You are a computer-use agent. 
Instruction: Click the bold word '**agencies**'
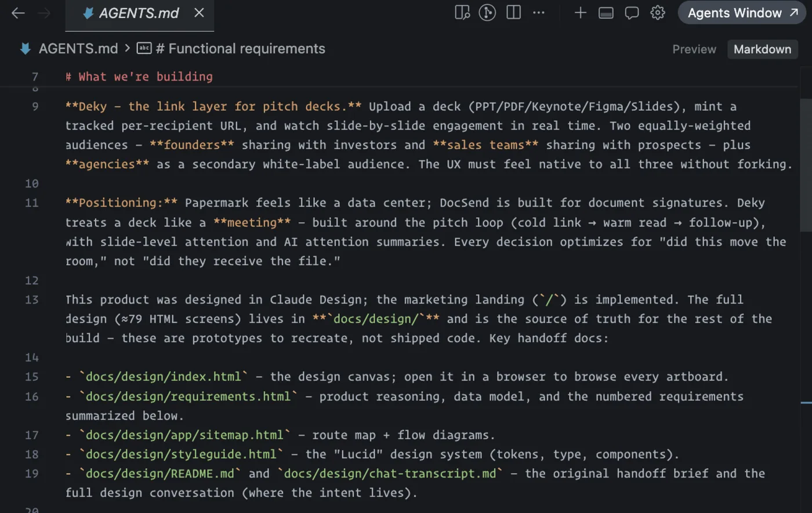click(107, 164)
